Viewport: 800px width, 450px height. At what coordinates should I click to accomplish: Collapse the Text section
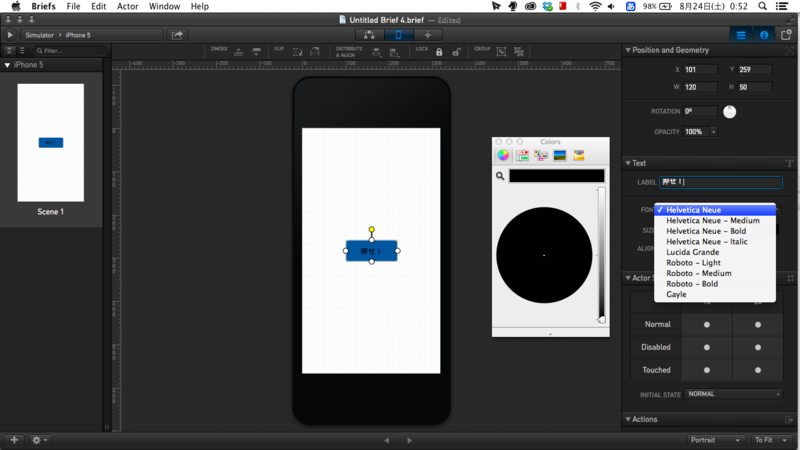tap(628, 163)
